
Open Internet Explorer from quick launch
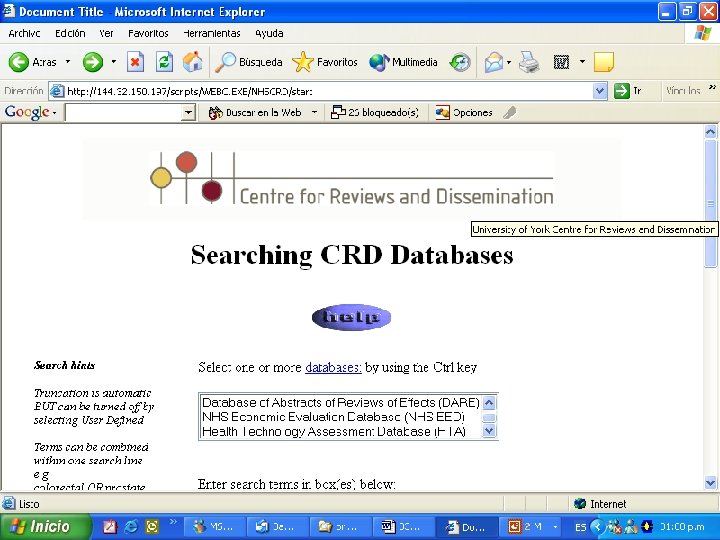(x=131, y=526)
